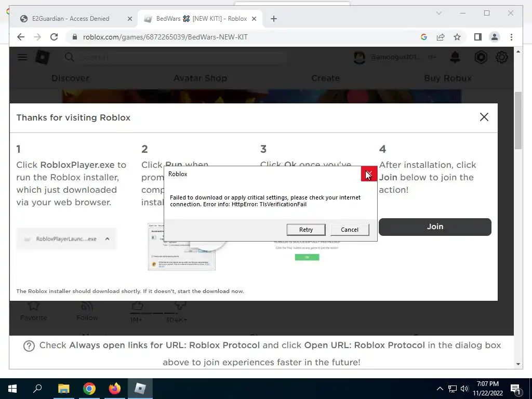Screen dimensions: 532x399
Task: Open the Chrome profile avatar
Action: click(x=495, y=37)
